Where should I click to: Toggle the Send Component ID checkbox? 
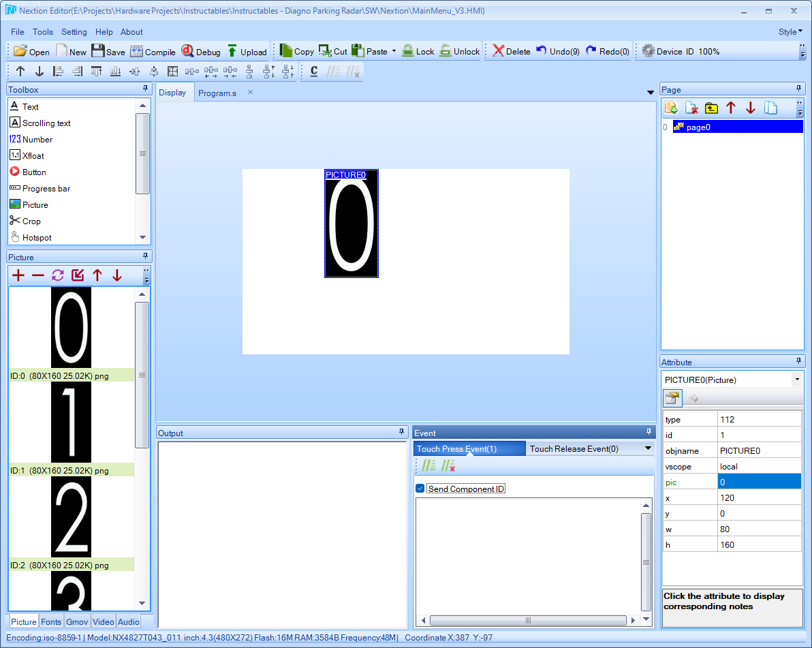click(x=420, y=489)
